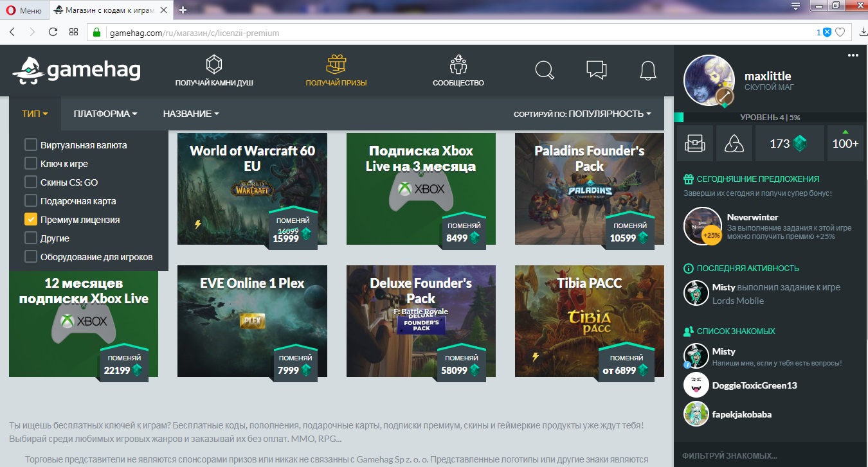Open the three-dots sidebar menu
The image size is (868, 467).
pos(853,56)
